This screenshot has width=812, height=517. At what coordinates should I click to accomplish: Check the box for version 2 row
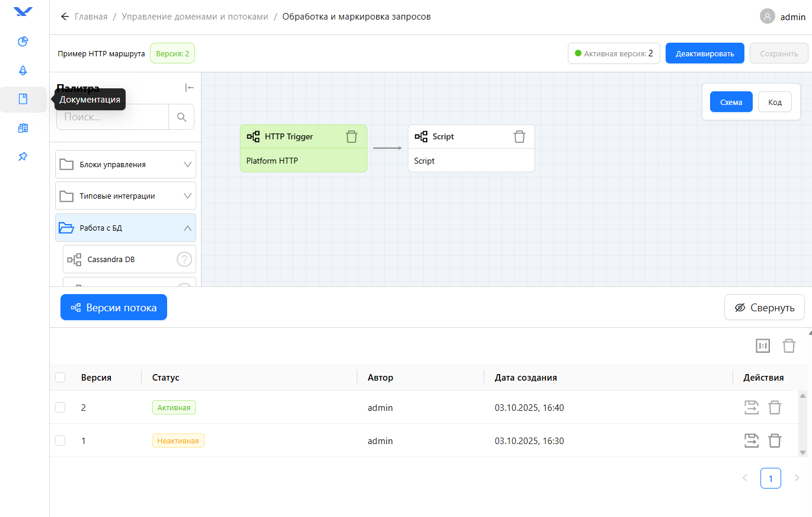pyautogui.click(x=60, y=407)
